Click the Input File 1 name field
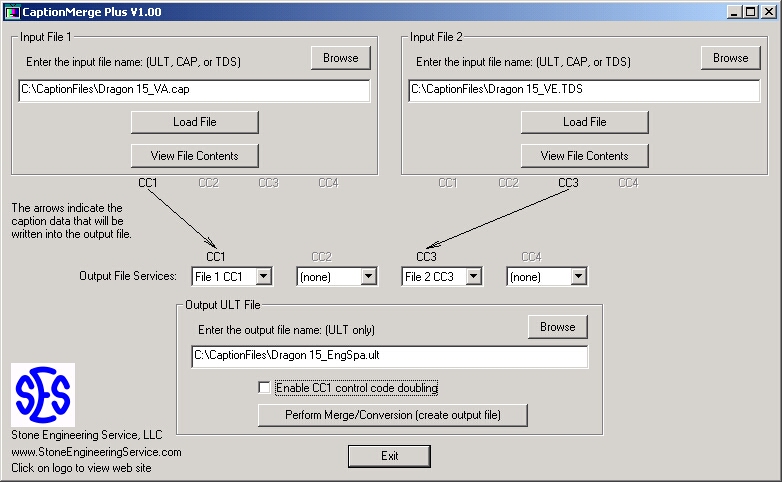Image resolution: width=782 pixels, height=482 pixels. (194, 91)
